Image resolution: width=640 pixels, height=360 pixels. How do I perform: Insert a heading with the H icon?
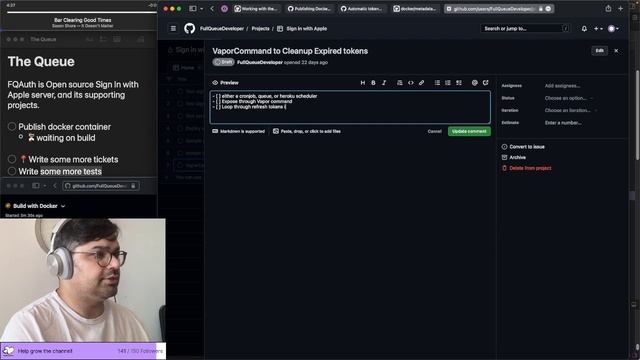click(x=362, y=82)
